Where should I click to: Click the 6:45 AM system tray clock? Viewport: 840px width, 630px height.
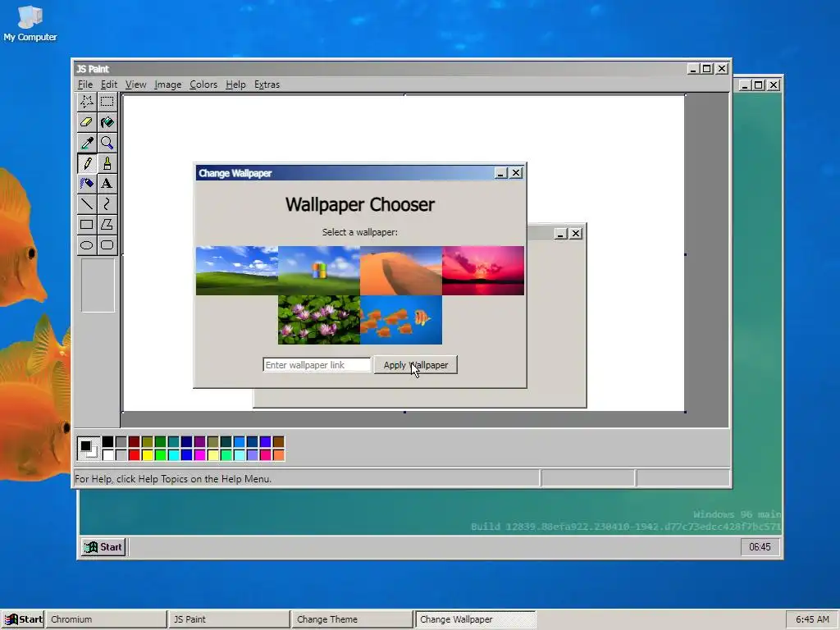coord(812,619)
